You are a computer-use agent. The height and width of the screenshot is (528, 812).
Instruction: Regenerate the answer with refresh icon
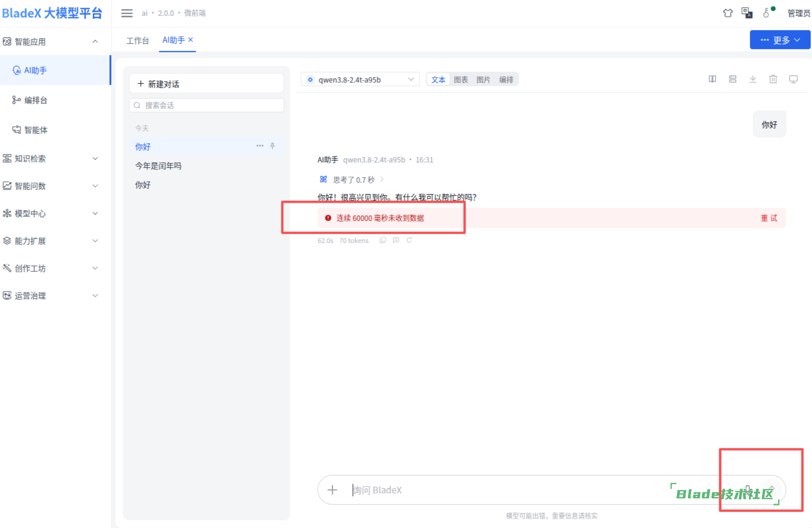coord(409,240)
